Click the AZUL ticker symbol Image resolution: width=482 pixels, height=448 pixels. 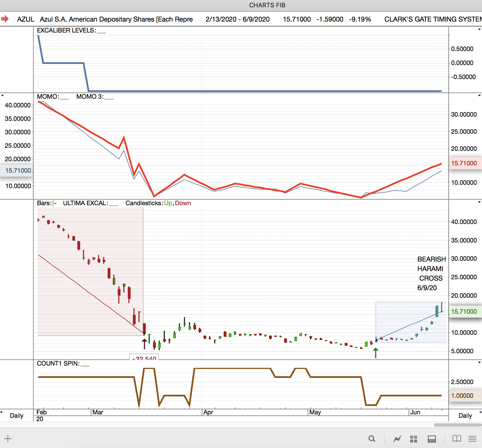pos(26,19)
